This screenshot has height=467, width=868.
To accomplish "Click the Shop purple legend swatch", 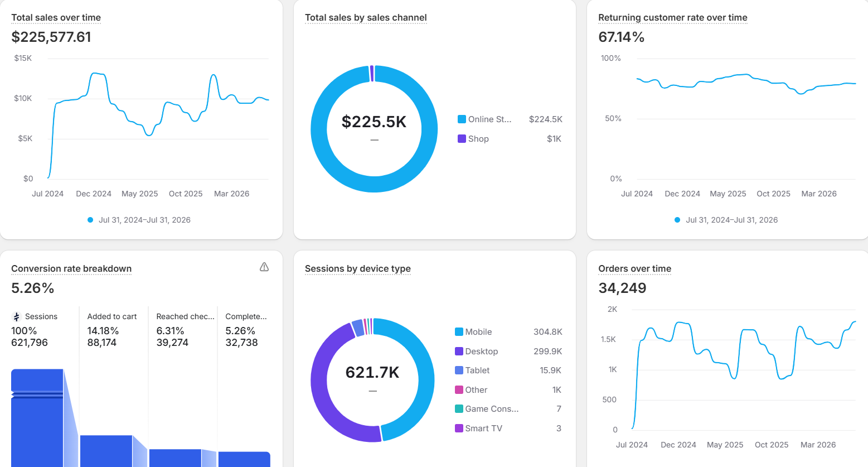I will [x=462, y=139].
